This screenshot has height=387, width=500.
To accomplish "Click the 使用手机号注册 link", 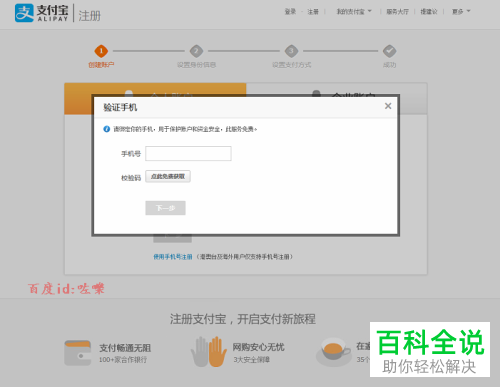I will pos(173,257).
